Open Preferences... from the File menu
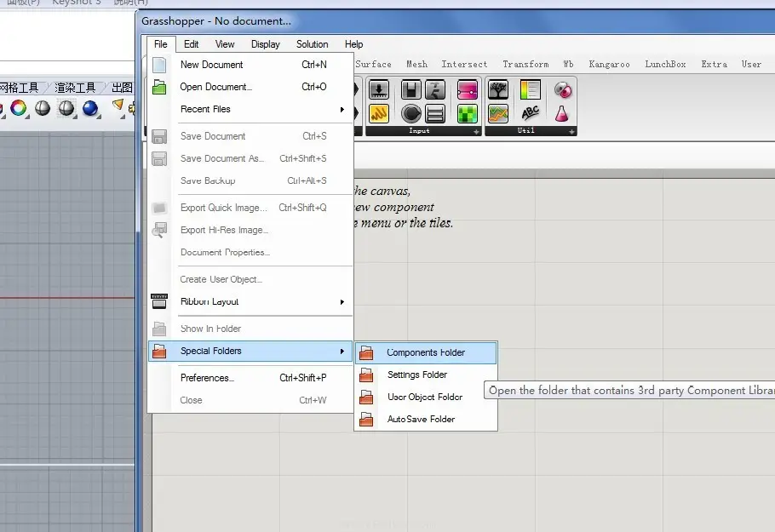This screenshot has width=775, height=532. [x=250, y=378]
